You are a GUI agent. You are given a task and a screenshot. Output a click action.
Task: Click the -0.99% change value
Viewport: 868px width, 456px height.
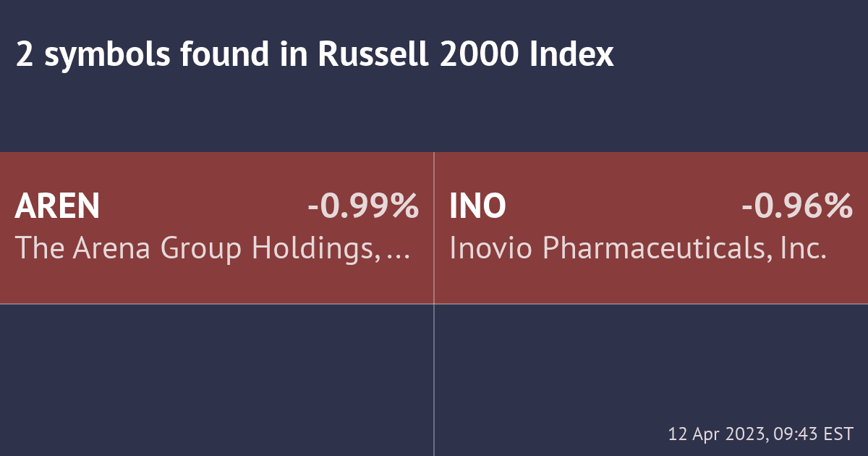pyautogui.click(x=362, y=207)
